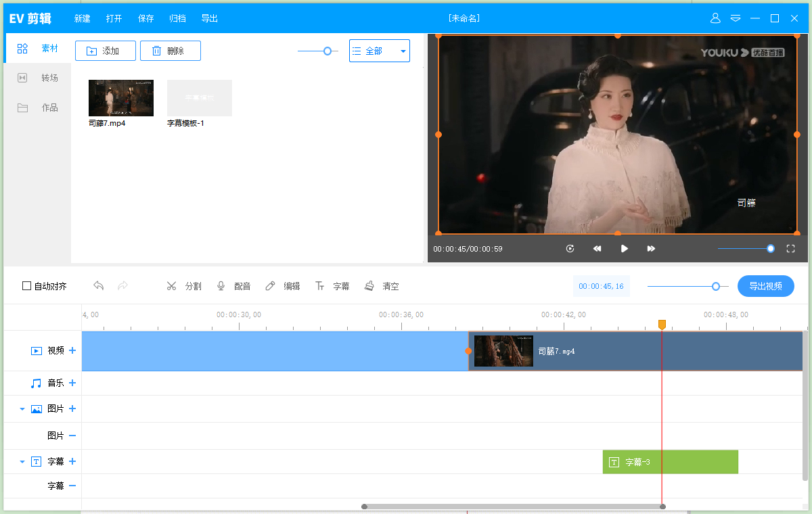The height and width of the screenshot is (514, 812).
Task: Adjust the material thumbnail size slider
Action: coord(328,51)
